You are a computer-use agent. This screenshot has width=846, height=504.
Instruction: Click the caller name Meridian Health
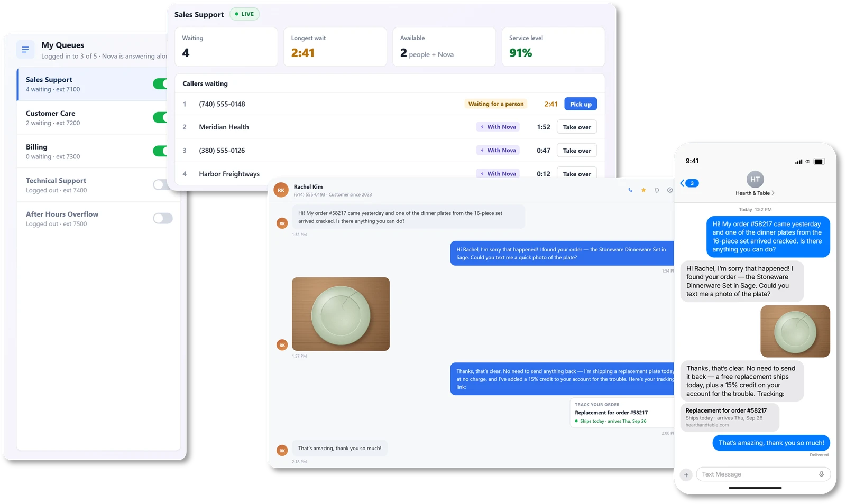(224, 127)
